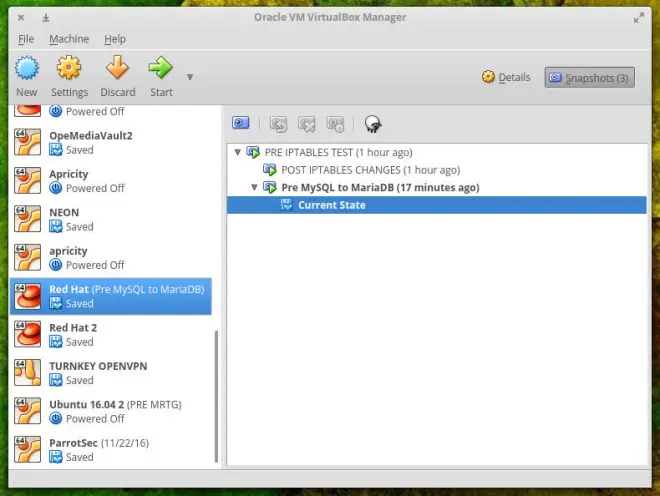Image resolution: width=660 pixels, height=496 pixels.
Task: Open the Help menu
Action: (115, 39)
